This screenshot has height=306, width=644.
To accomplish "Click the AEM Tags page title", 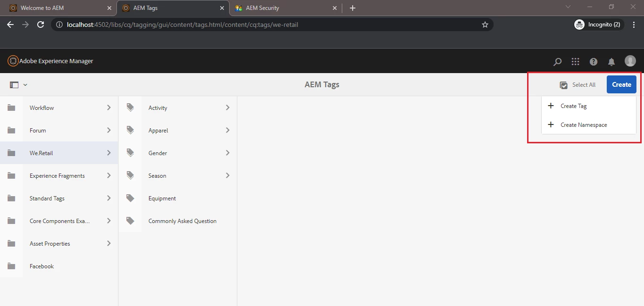I will pos(322,85).
